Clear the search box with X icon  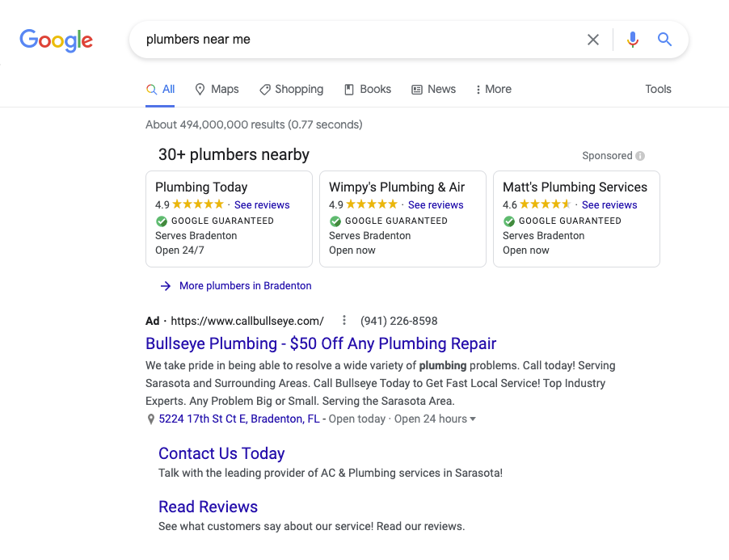click(592, 40)
